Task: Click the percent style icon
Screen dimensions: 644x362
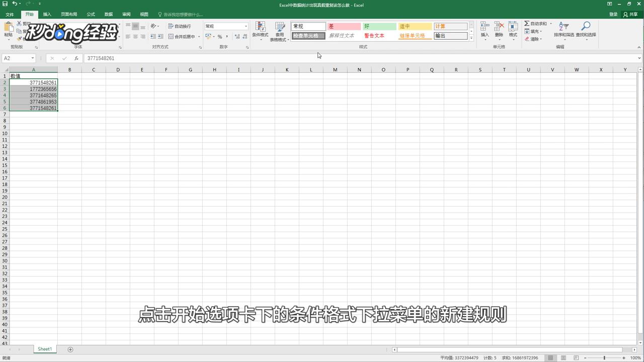Action: pyautogui.click(x=220, y=37)
